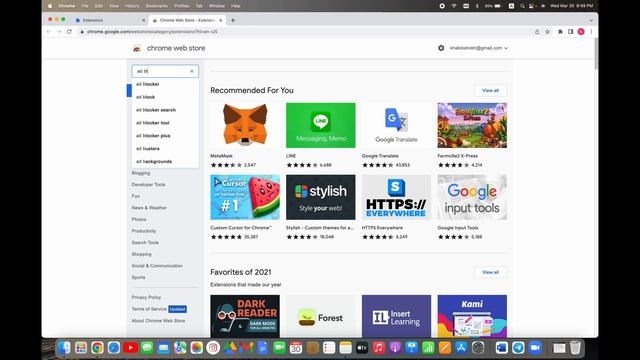Open the Window menu

pyautogui.click(x=217, y=6)
